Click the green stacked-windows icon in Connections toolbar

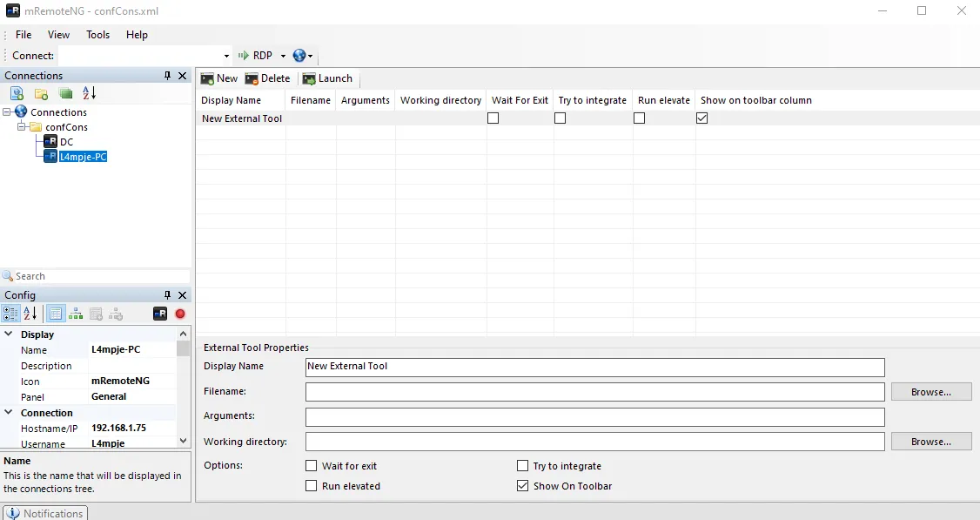point(65,93)
